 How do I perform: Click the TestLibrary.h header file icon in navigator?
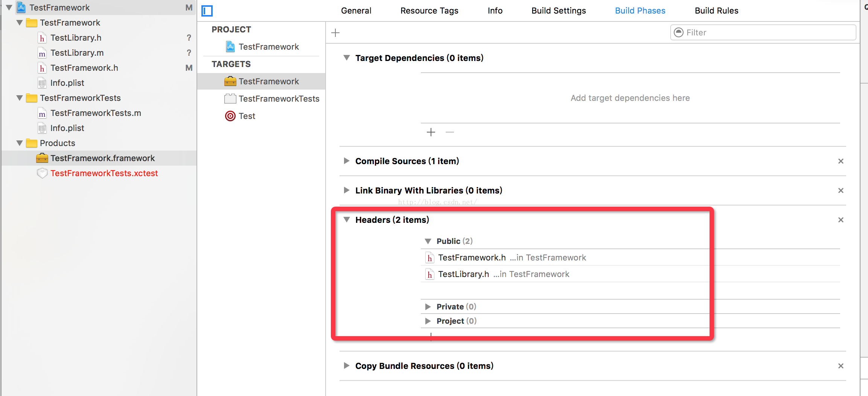42,38
